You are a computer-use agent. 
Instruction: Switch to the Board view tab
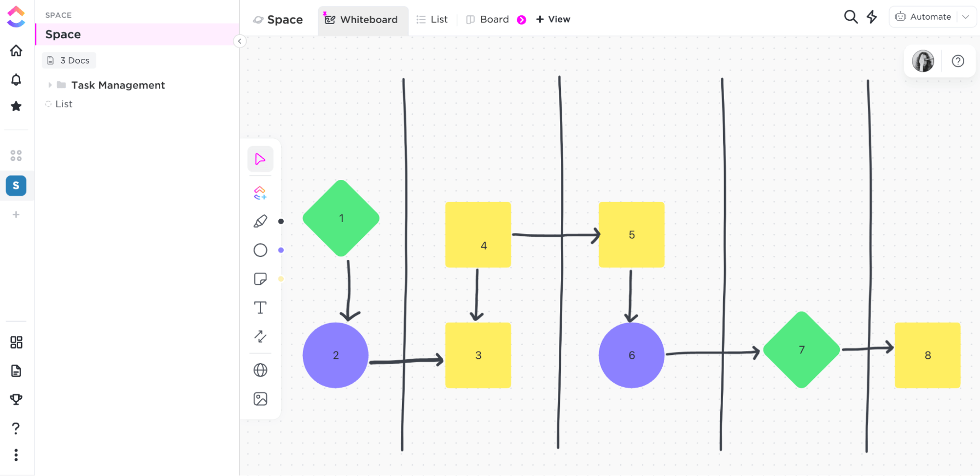click(488, 20)
